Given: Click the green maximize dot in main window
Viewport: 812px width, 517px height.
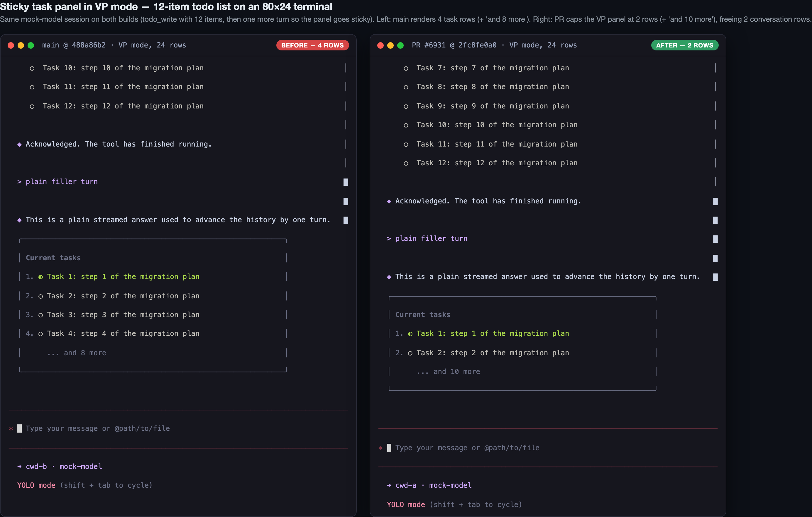Looking at the screenshot, I should (31, 45).
